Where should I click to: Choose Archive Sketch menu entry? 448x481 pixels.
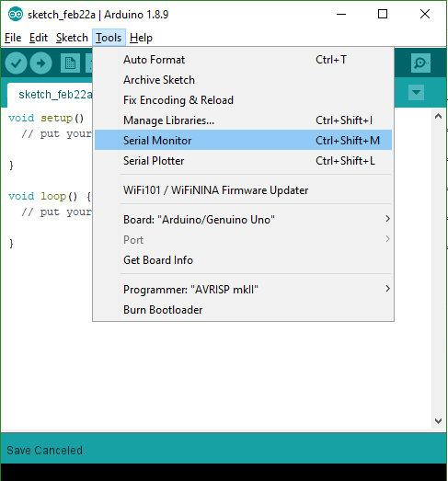tap(243, 80)
